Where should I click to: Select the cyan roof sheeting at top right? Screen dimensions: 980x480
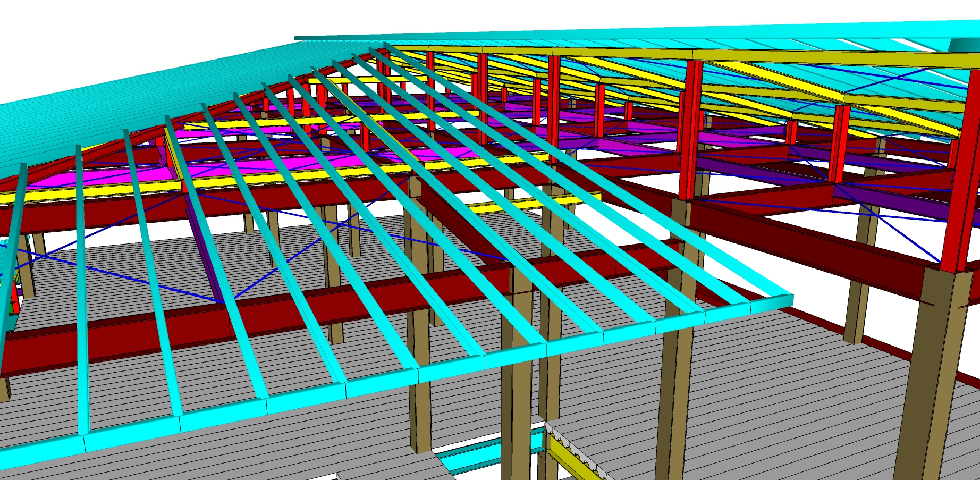click(x=850, y=31)
